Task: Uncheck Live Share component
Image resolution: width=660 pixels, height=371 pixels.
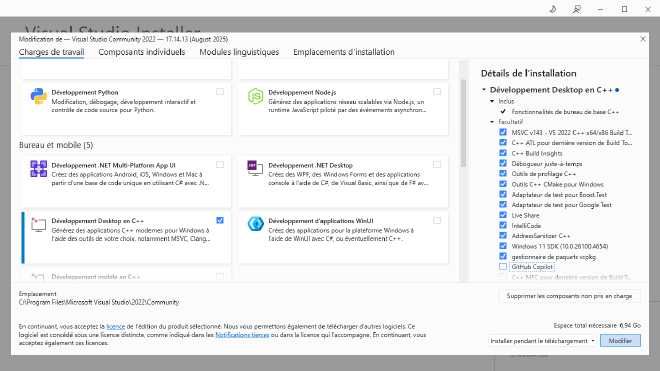Action: 503,215
